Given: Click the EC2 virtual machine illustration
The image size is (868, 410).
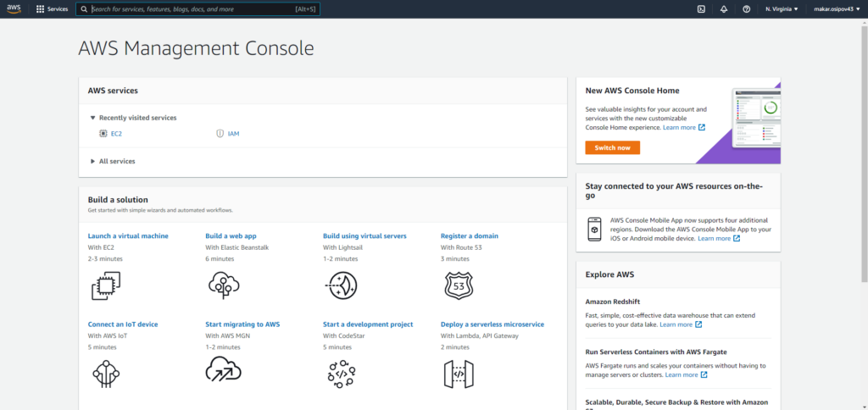Looking at the screenshot, I should [x=106, y=285].
